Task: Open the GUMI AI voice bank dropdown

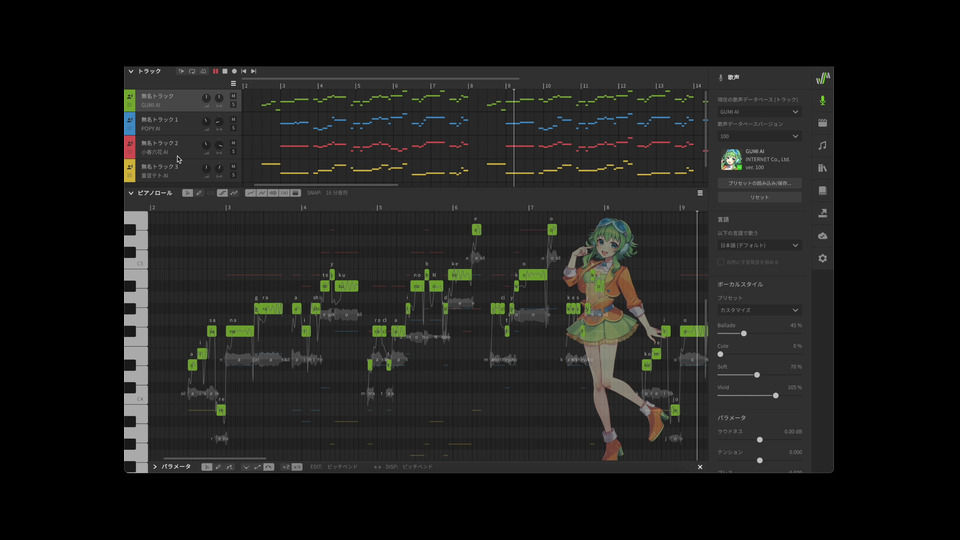Action: [x=759, y=112]
